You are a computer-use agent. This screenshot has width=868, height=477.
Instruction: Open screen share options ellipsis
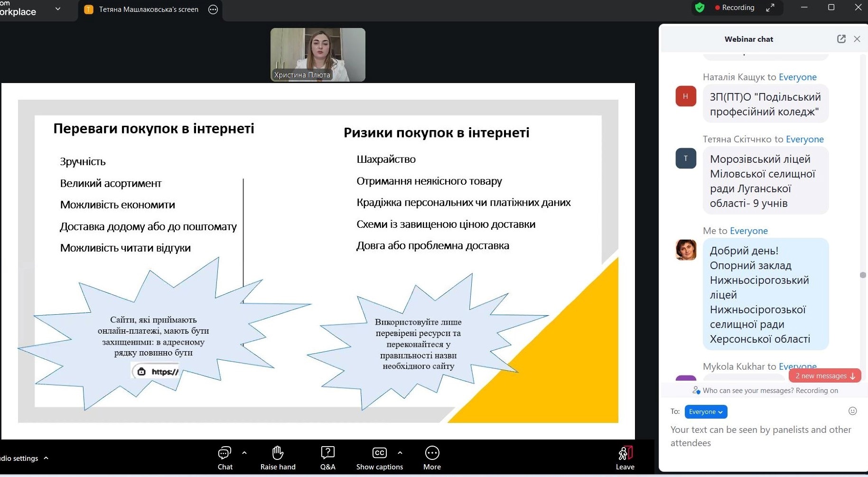213,9
